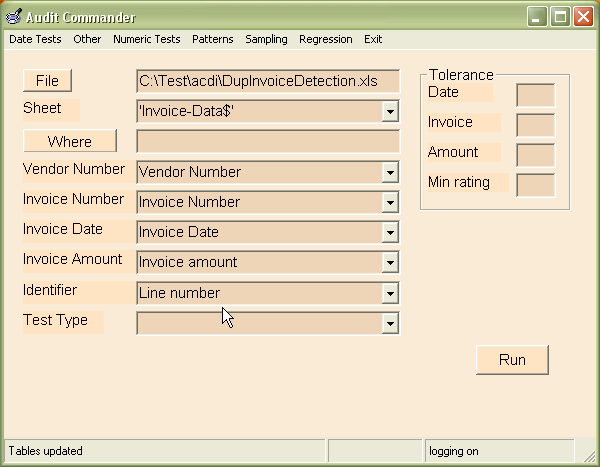Click the Min rating input box
This screenshot has height=467, width=600.
tap(536, 185)
